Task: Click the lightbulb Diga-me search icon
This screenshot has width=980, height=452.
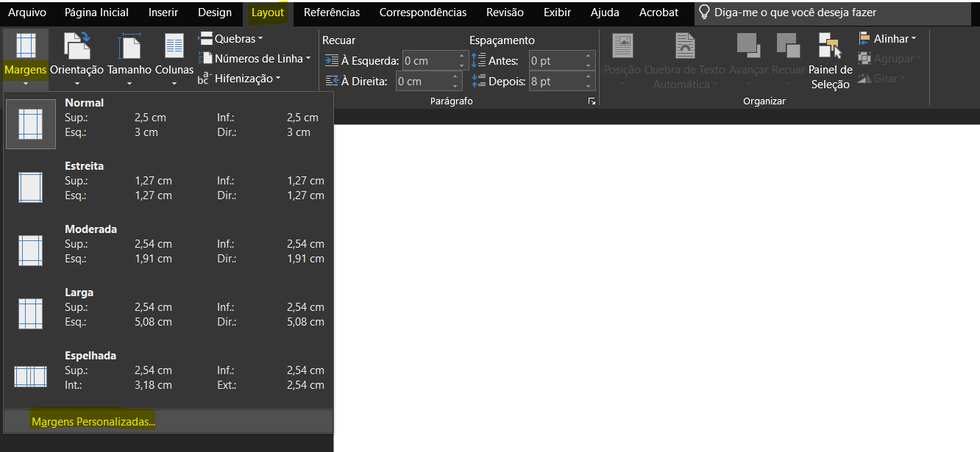Action: (704, 12)
